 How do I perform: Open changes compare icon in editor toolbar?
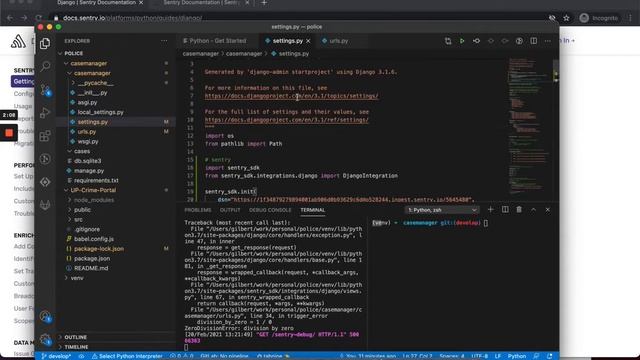point(448,41)
